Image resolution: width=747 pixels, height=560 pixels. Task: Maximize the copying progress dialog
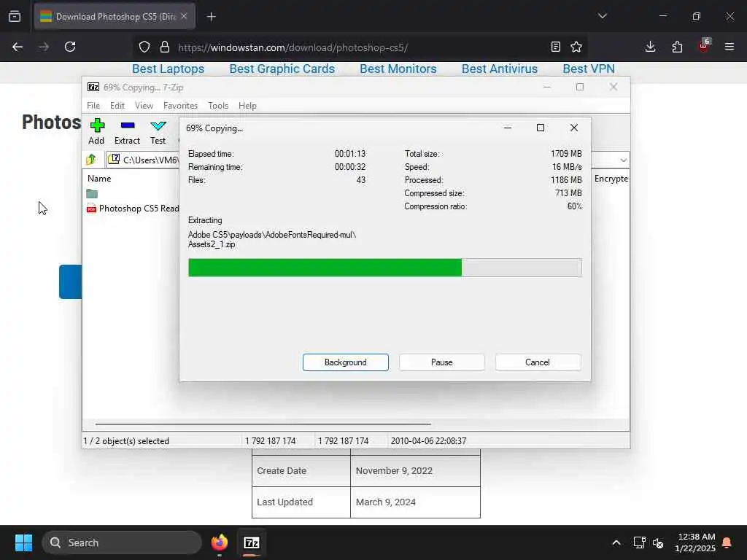[541, 128]
